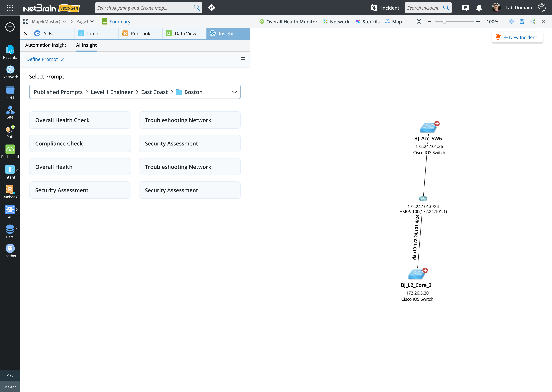Screen dimensions: 552x392
Task: Click the red plus badge on BJ_Acc_SW6
Action: click(437, 124)
